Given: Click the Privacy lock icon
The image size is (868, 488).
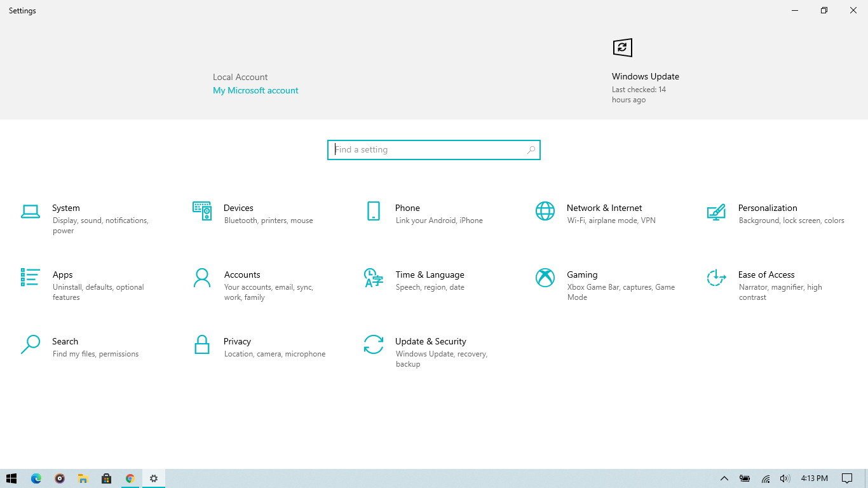Looking at the screenshot, I should tap(202, 344).
